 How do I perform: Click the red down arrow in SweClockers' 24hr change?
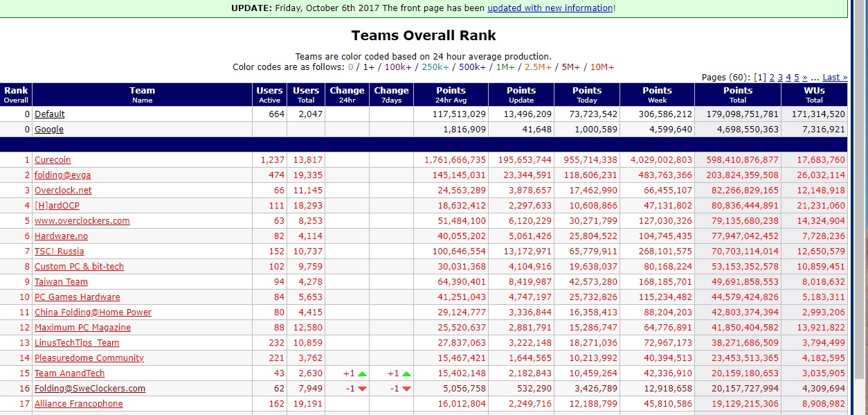[x=362, y=389]
